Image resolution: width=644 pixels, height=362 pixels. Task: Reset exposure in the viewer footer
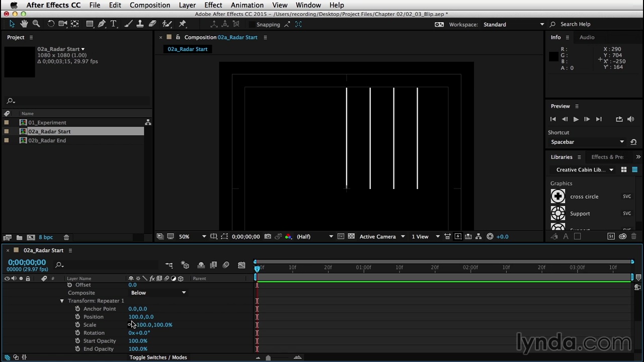tap(490, 236)
